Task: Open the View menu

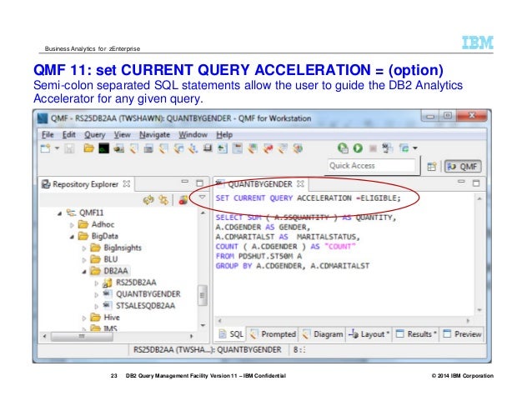Action: (122, 134)
